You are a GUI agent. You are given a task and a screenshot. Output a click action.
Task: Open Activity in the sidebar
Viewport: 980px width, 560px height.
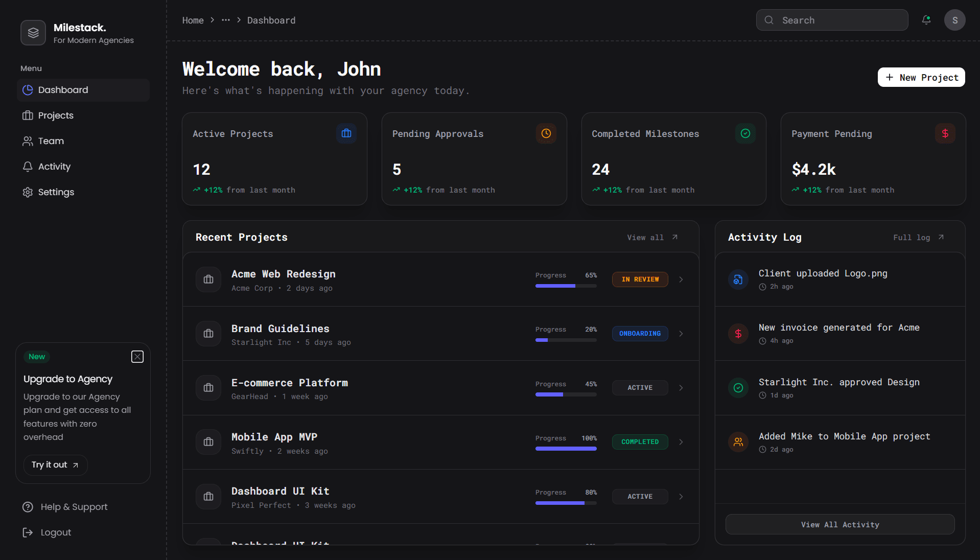tap(83, 167)
